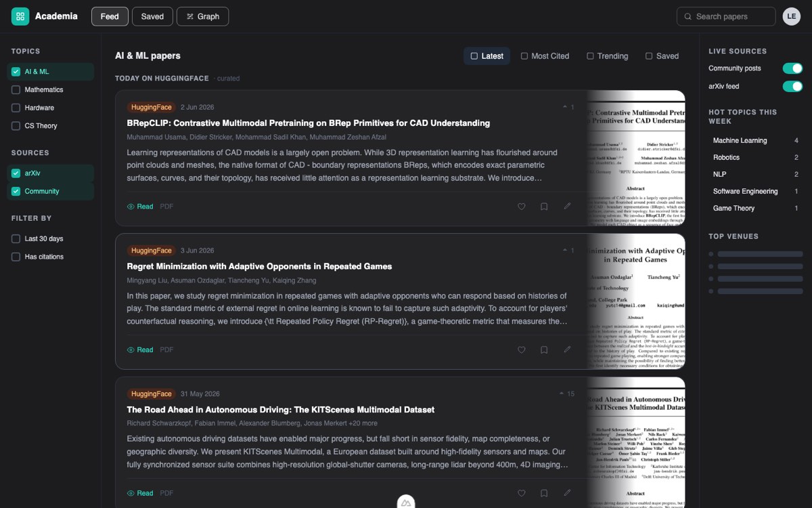
Task: Open BRepCLIP paper title
Action: click(x=309, y=123)
